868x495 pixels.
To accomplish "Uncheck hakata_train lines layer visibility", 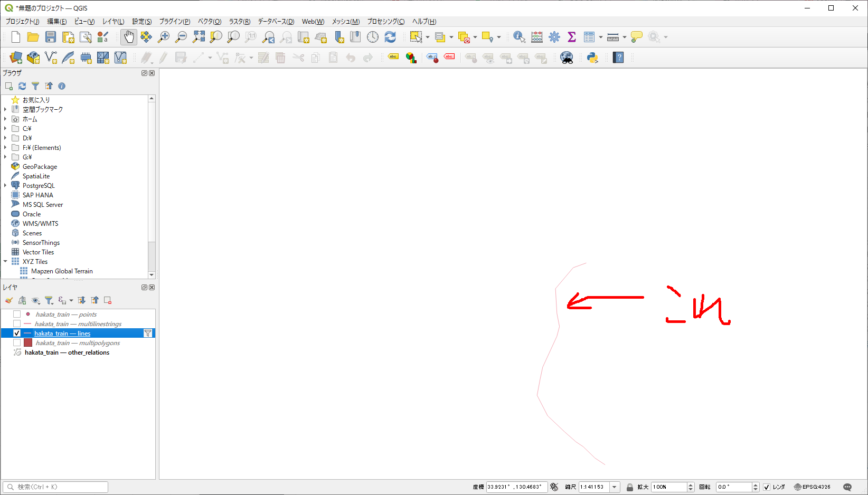I will pos(17,334).
